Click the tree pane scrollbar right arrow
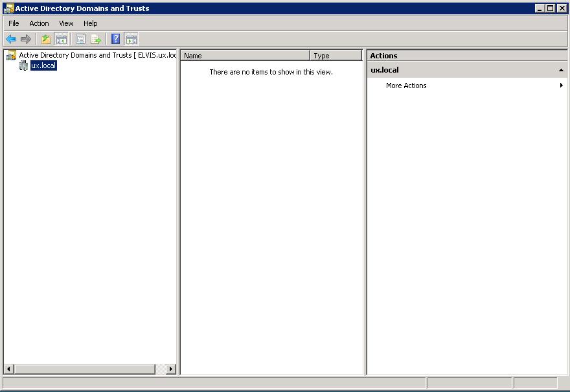Viewport: 570px width, 392px height. (x=171, y=369)
